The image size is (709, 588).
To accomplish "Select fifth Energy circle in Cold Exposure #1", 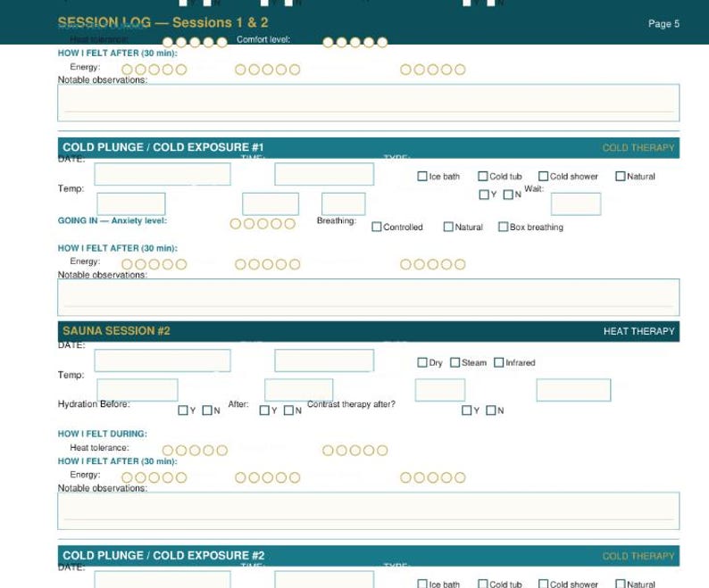I will (181, 264).
